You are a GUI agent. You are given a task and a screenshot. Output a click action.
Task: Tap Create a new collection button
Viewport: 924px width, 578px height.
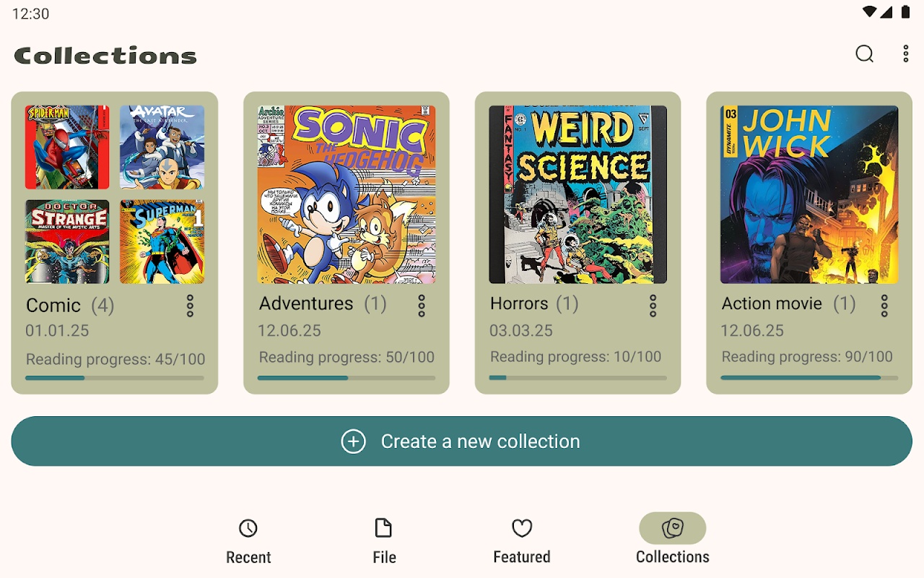462,441
